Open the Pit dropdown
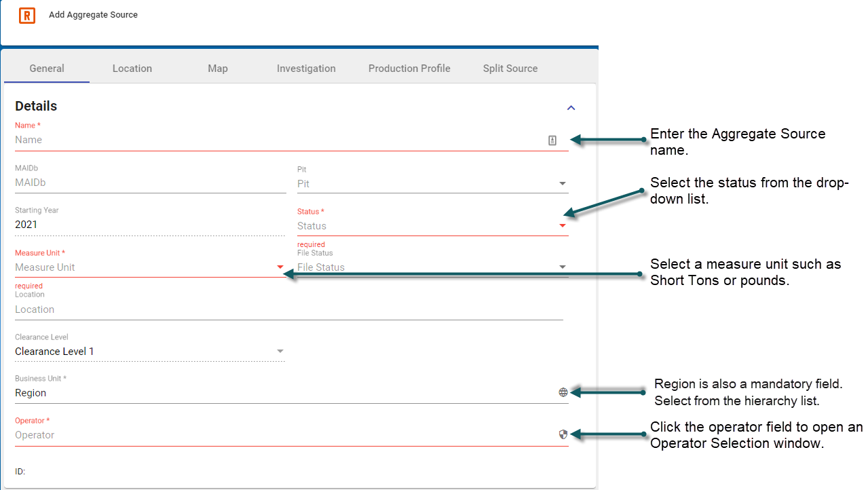This screenshot has height=490, width=868. tap(563, 183)
